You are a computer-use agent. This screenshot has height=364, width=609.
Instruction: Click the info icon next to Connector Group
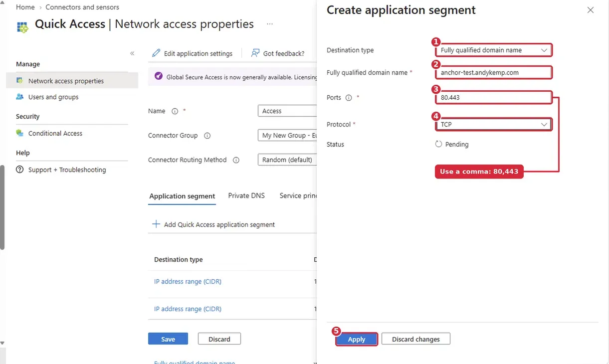tap(207, 136)
